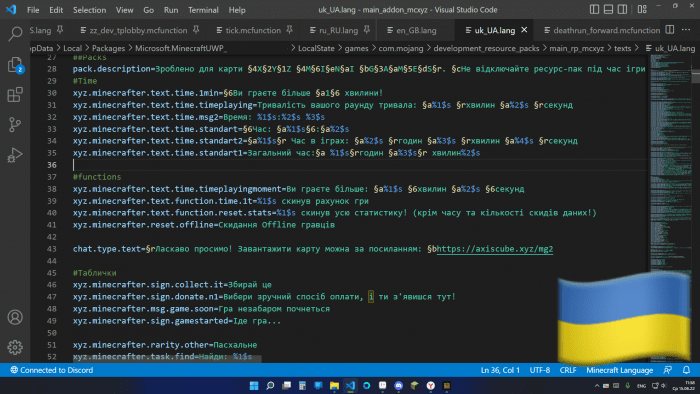Open the Go menu
This screenshot has width=700, height=394.
pyautogui.click(x=148, y=10)
